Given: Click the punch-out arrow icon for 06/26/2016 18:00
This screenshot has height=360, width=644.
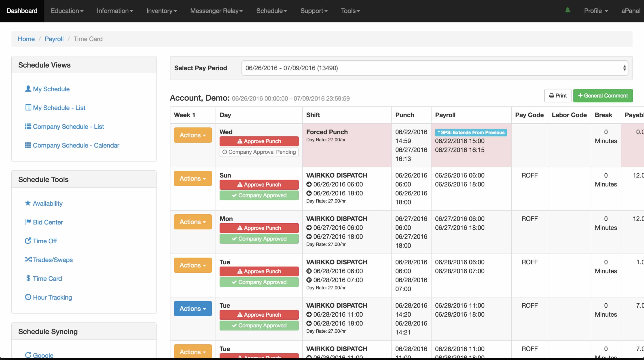Looking at the screenshot, I should click(309, 193).
